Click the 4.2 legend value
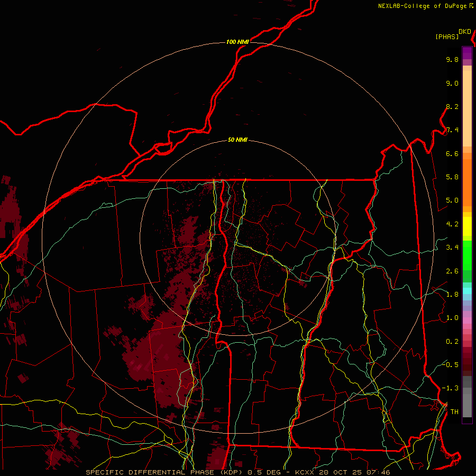Image resolution: width=476 pixels, height=476 pixels. pos(452,224)
